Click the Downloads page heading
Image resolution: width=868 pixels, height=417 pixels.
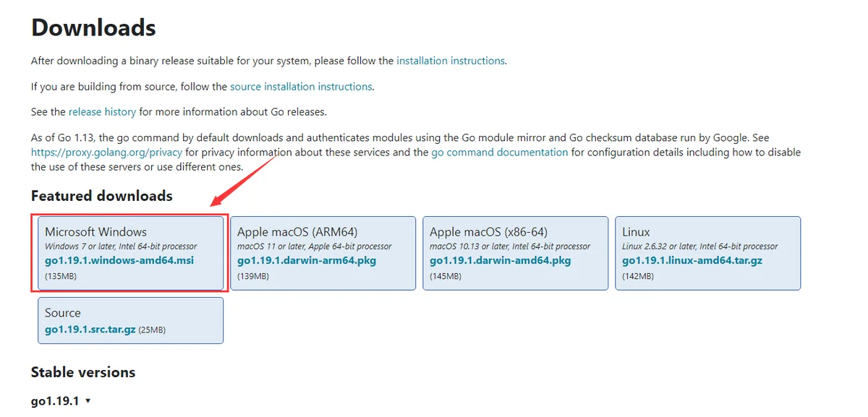[x=93, y=27]
